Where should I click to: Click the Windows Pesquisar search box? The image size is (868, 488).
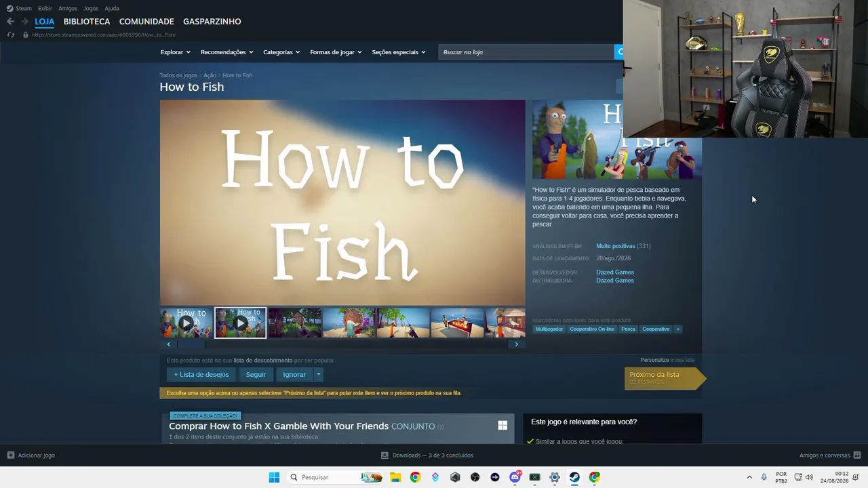[335, 477]
